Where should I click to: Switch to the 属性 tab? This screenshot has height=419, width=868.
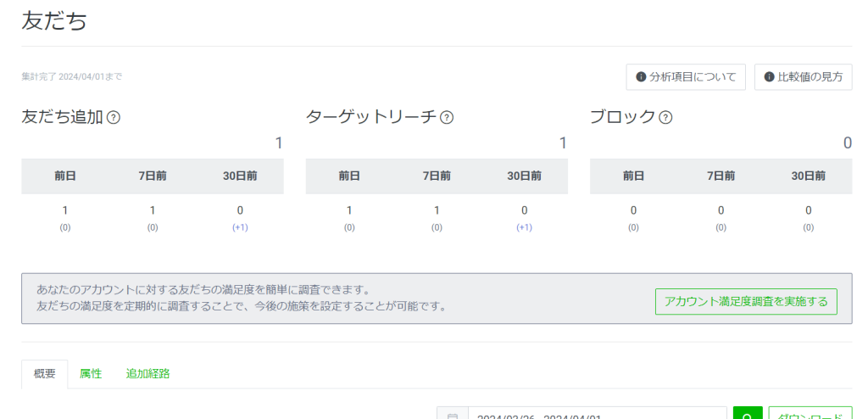91,373
